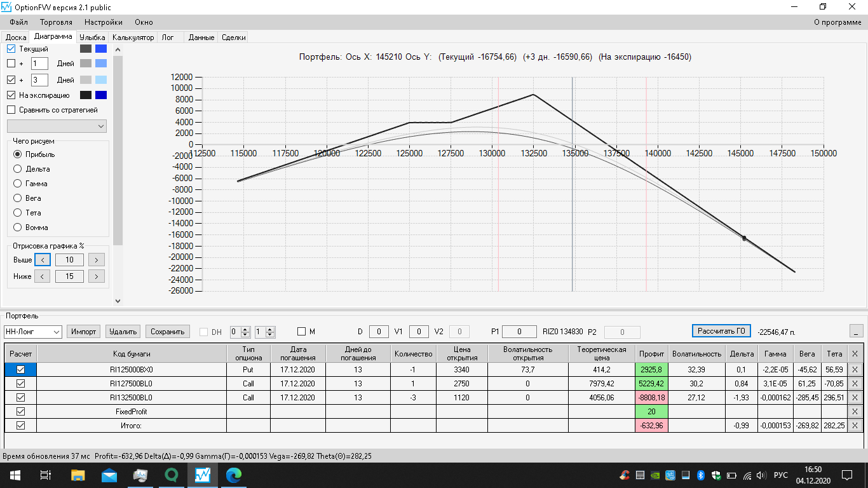Click the X column header in portfolio table
Screen dimensions: 868x488
(x=855, y=354)
